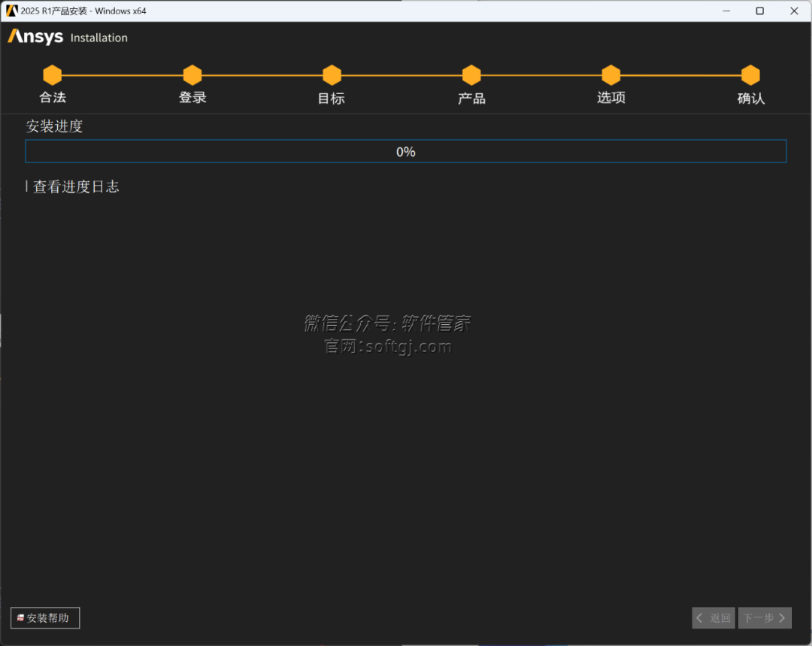Click the 选项 step hexagon icon
The width and height of the screenshot is (812, 646).
click(611, 75)
